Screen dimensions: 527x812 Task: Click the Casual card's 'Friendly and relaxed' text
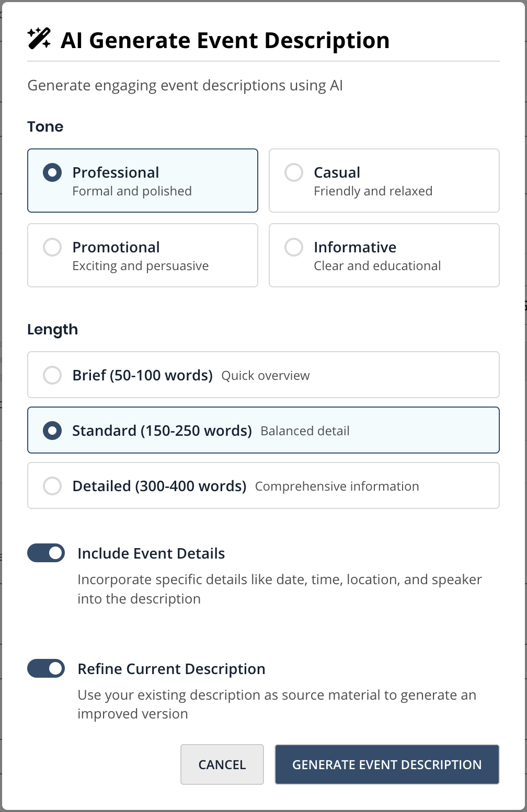pos(373,191)
